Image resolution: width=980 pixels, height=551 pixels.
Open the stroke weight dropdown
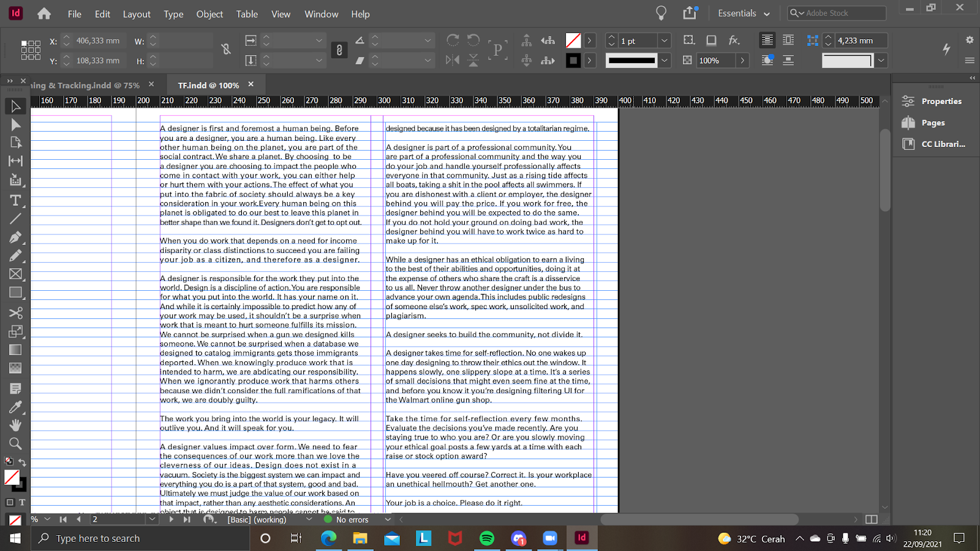click(x=665, y=40)
